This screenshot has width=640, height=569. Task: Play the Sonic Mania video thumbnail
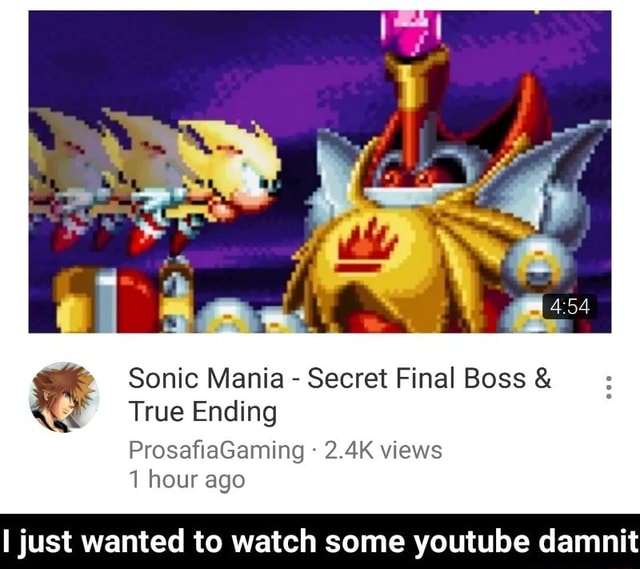click(320, 172)
